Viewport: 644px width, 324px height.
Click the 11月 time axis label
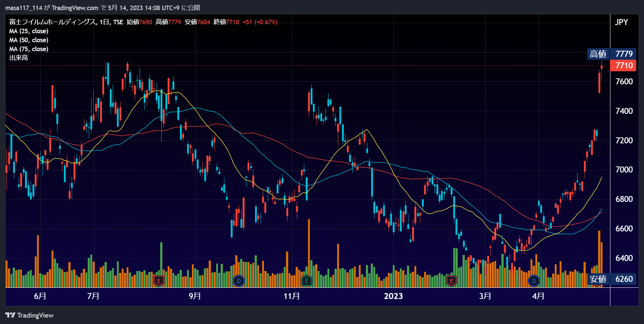click(292, 296)
